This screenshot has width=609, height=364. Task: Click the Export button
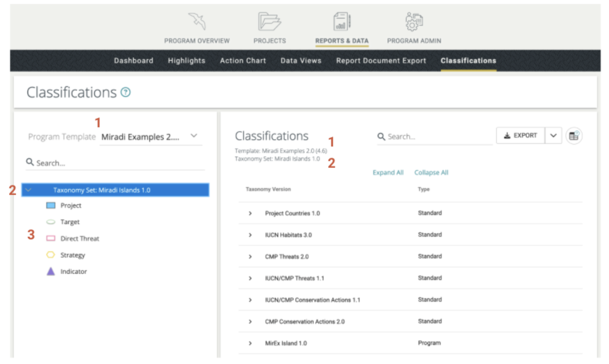[520, 136]
